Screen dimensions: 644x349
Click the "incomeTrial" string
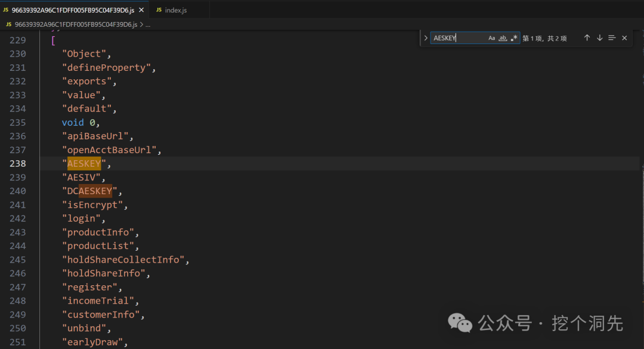tap(98, 301)
